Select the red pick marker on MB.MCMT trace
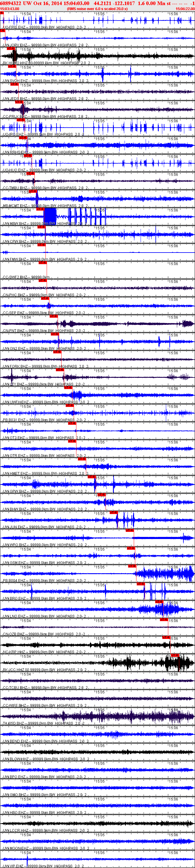The width and height of the screenshot is (195, 868). pos(33,191)
